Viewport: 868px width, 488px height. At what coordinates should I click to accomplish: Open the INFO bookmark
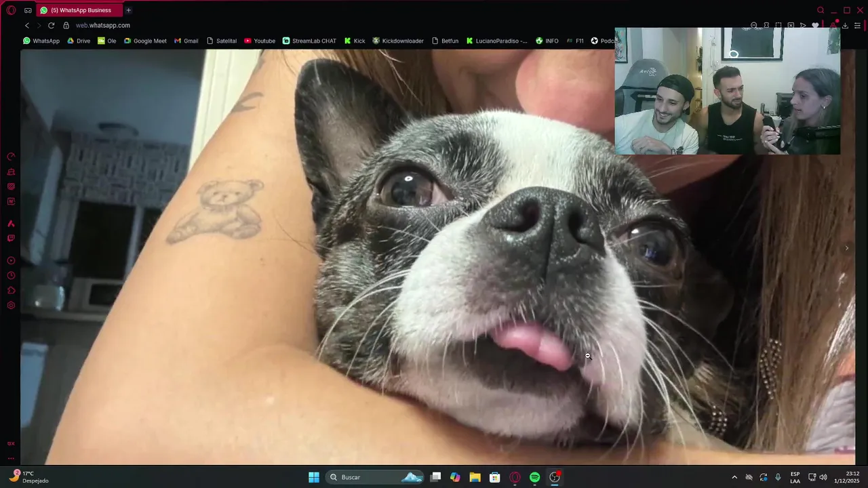point(547,41)
